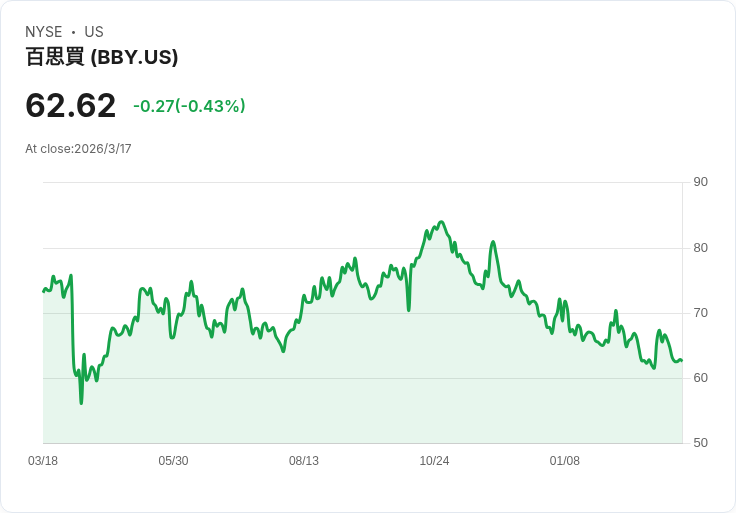This screenshot has height=513, width=736.
Task: Click the At close date text
Action: [x=78, y=149]
